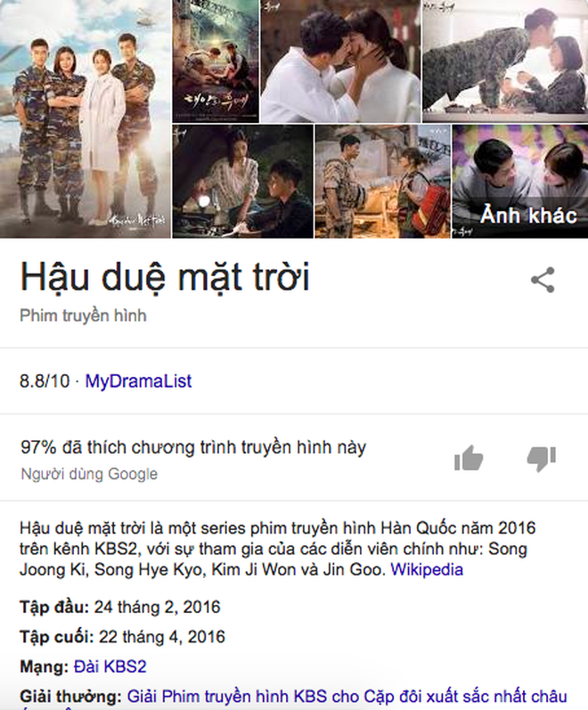588x710 pixels.
Task: Open the photo of soldier leaning over table
Action: coord(505,61)
